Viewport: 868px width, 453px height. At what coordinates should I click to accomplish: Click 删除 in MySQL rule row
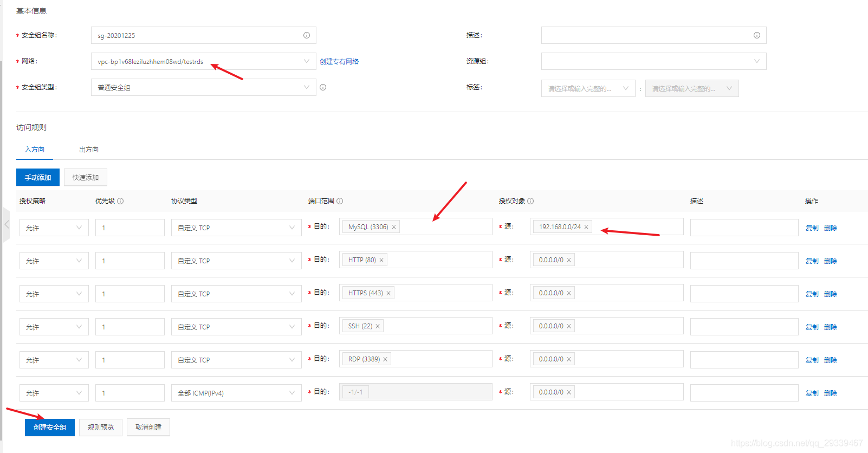(x=831, y=228)
